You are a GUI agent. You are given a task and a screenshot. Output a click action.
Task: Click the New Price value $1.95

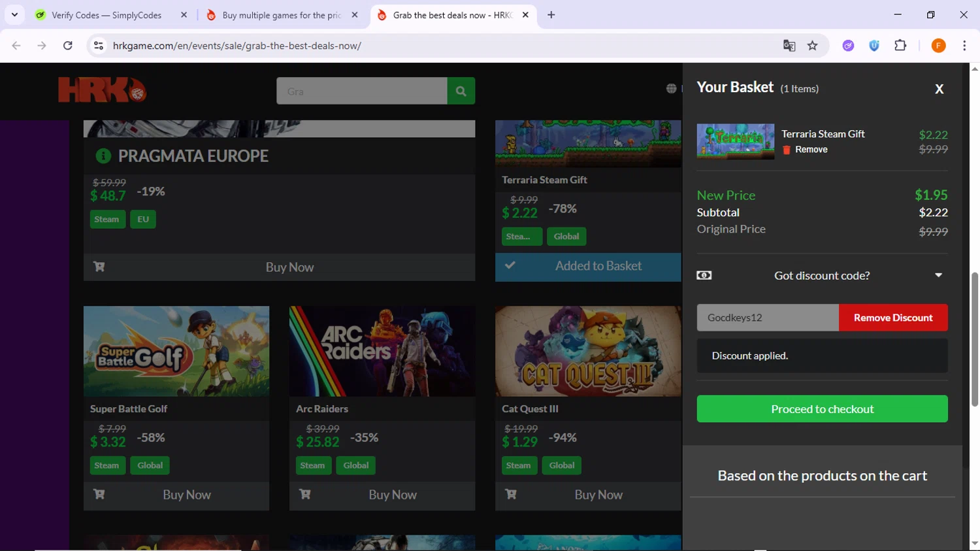931,195
